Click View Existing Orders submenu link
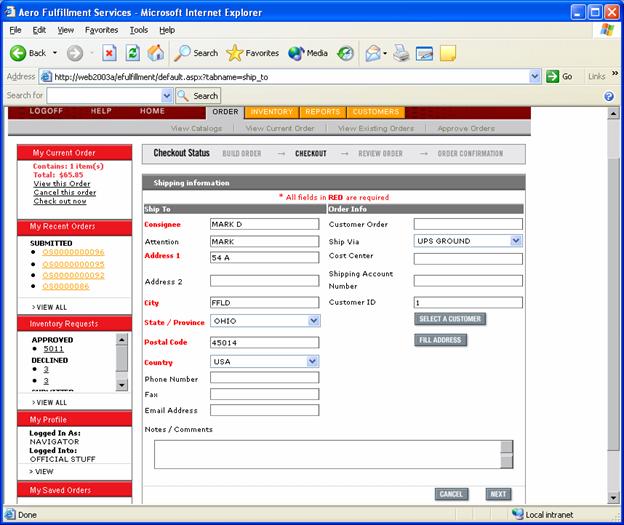The image size is (624, 525). (376, 128)
